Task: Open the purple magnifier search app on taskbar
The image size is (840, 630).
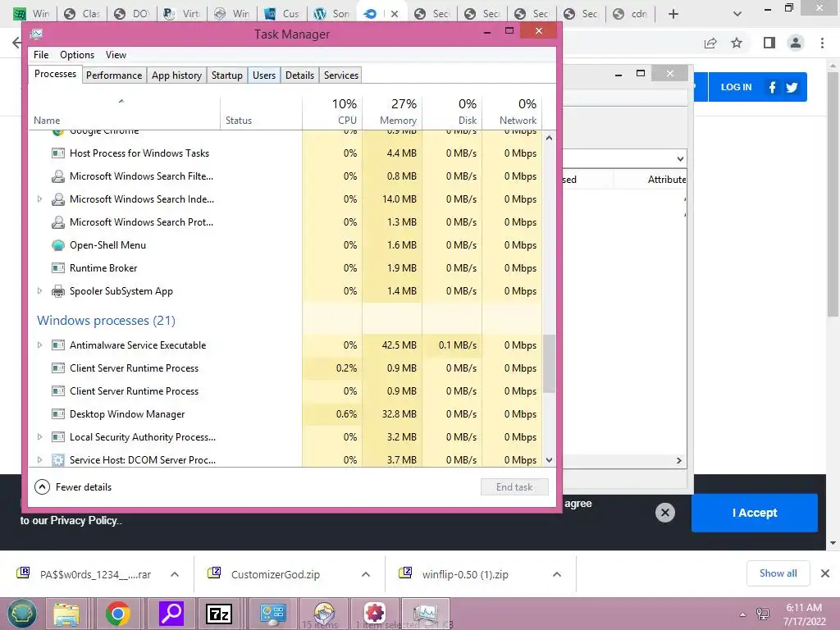Action: 171,614
